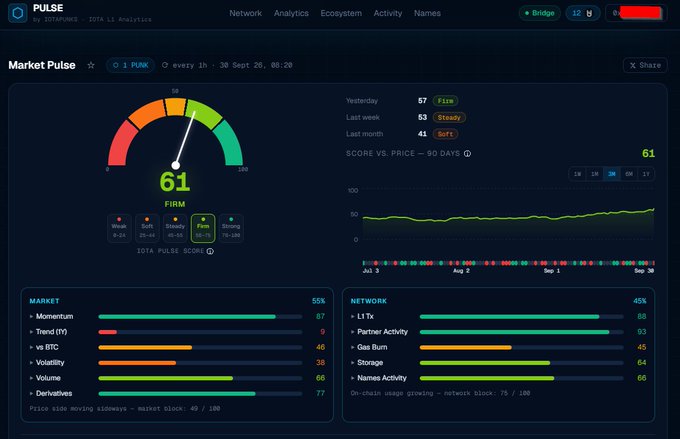Click the Partner Activity progress bar
680x439 pixels.
click(522, 332)
